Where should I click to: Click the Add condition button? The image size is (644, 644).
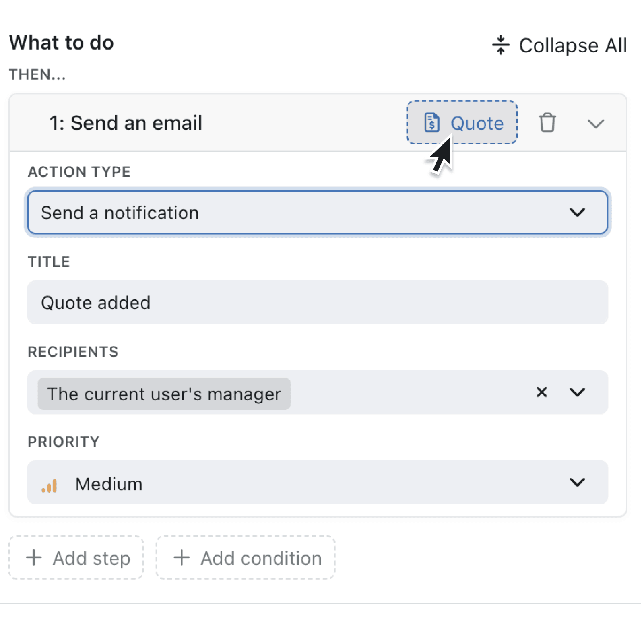(245, 558)
